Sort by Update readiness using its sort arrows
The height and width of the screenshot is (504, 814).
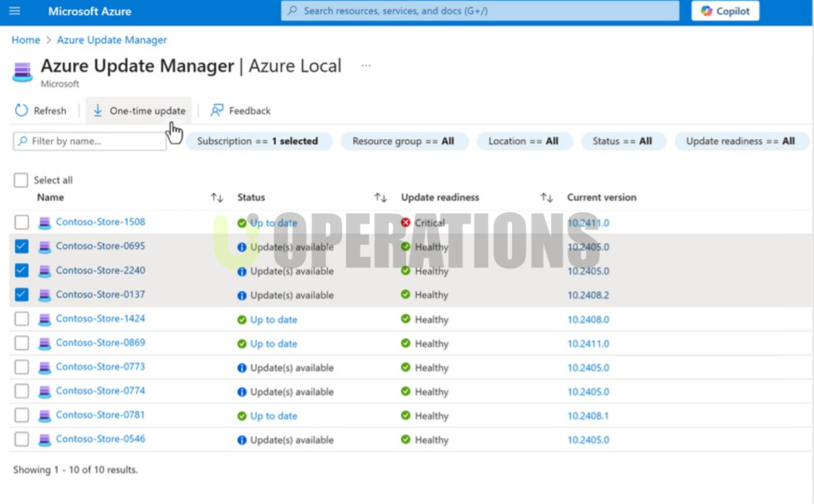click(547, 197)
